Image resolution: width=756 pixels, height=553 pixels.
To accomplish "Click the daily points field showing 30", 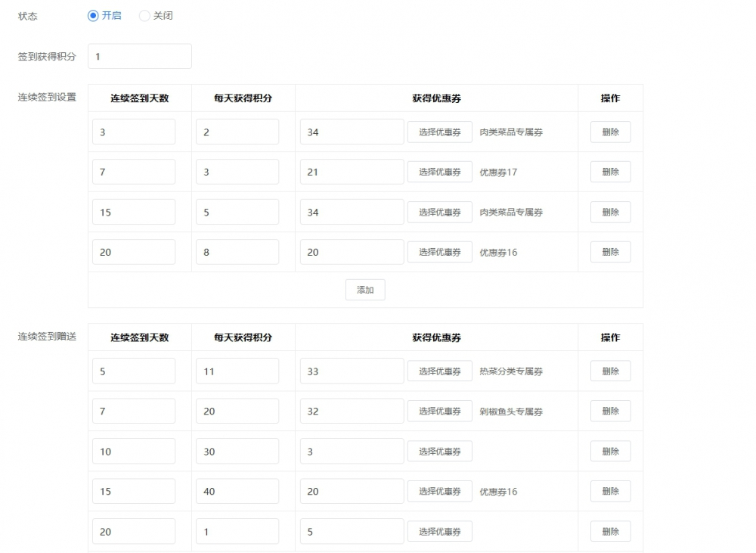I will click(x=237, y=452).
